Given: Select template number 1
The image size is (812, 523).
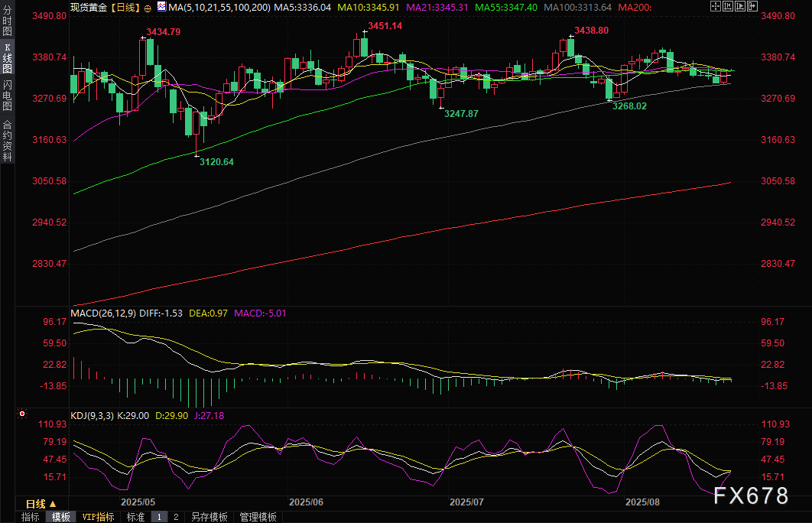Looking at the screenshot, I should [159, 517].
